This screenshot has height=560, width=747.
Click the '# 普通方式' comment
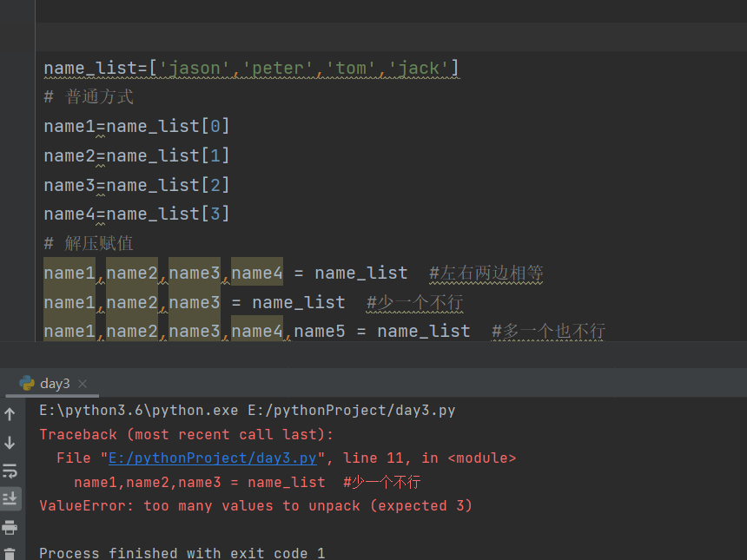pyautogui.click(x=89, y=97)
